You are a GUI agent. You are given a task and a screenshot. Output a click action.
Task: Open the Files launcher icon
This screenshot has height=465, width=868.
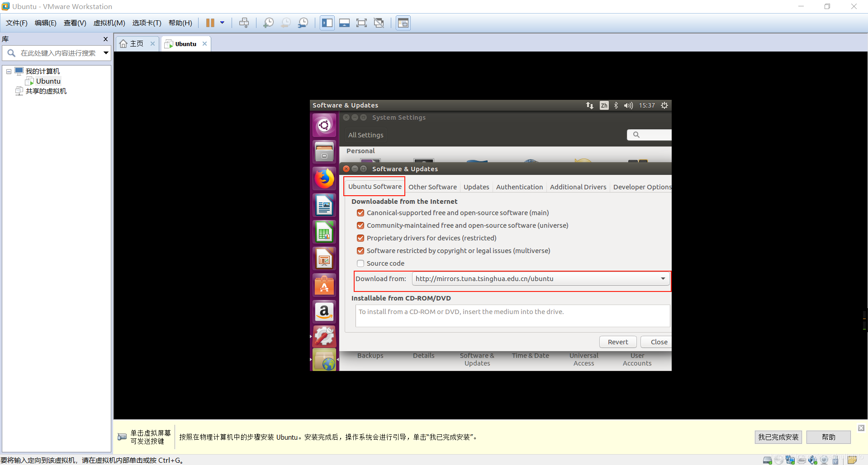(x=324, y=152)
